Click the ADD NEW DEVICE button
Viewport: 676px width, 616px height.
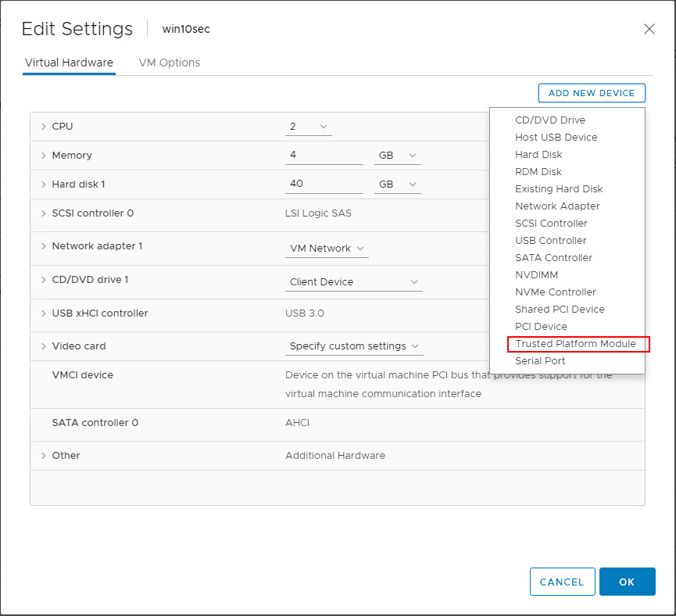(592, 93)
